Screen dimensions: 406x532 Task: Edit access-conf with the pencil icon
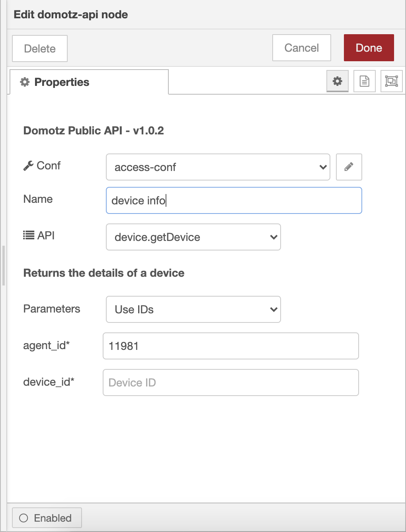tap(349, 167)
